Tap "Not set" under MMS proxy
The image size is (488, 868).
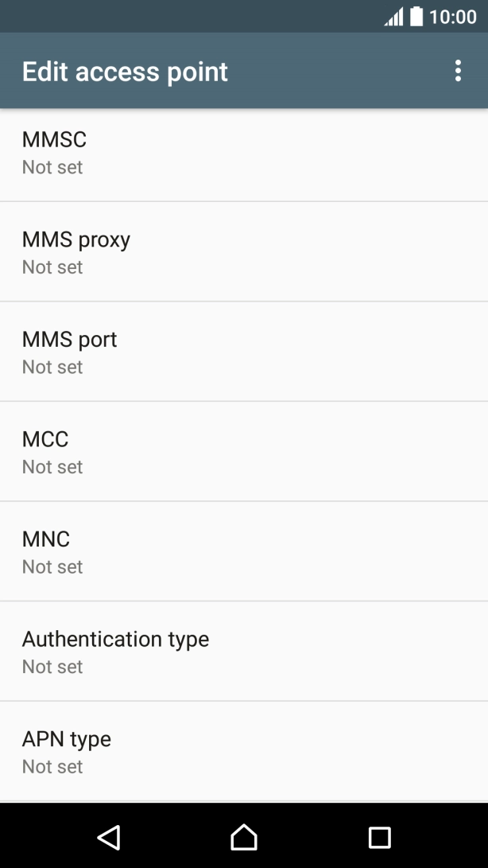click(x=52, y=267)
